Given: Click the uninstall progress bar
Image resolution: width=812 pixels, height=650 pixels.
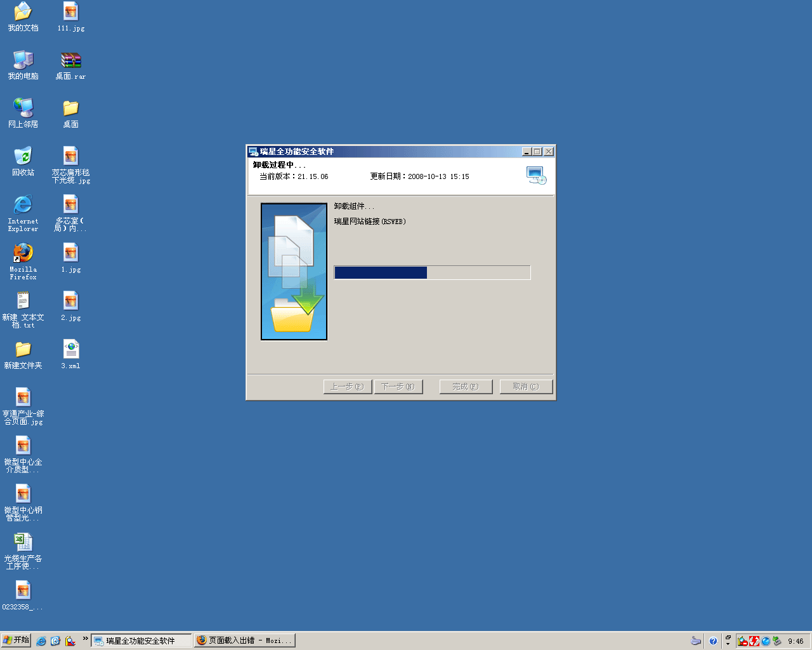Looking at the screenshot, I should click(432, 272).
